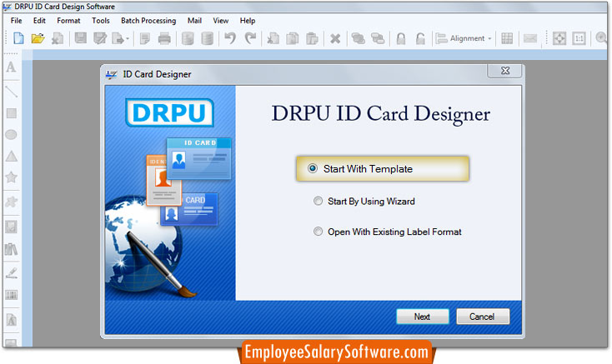Click the Lock padlock icon
The image size is (612, 364).
pyautogui.click(x=401, y=38)
